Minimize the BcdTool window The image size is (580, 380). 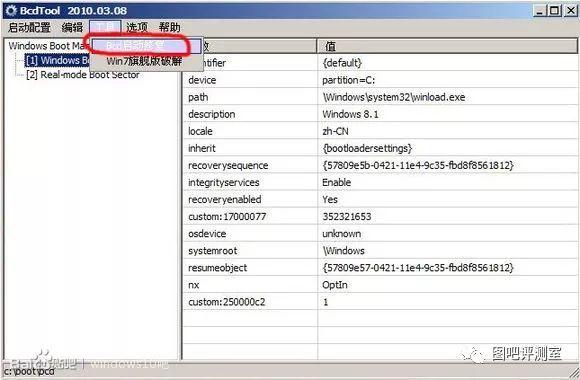(x=540, y=10)
